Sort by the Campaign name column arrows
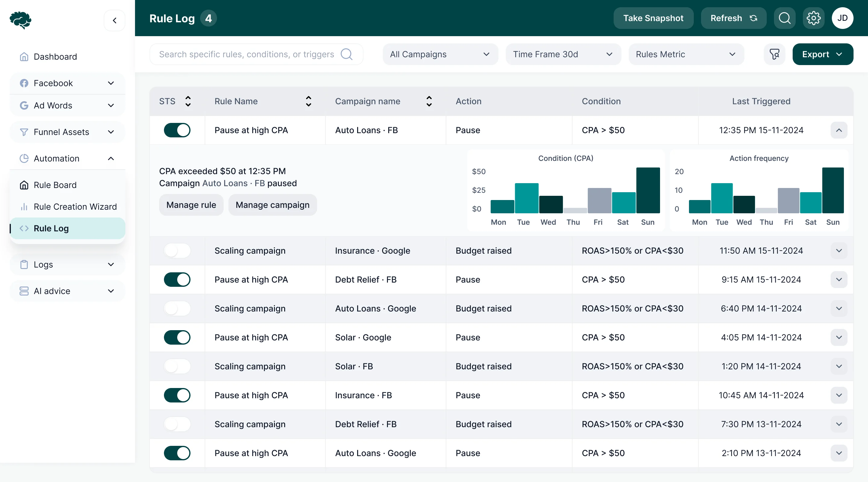This screenshot has width=868, height=482. click(429, 102)
